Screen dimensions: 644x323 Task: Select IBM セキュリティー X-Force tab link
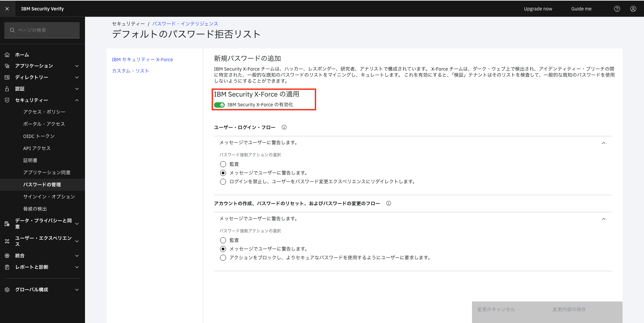142,60
